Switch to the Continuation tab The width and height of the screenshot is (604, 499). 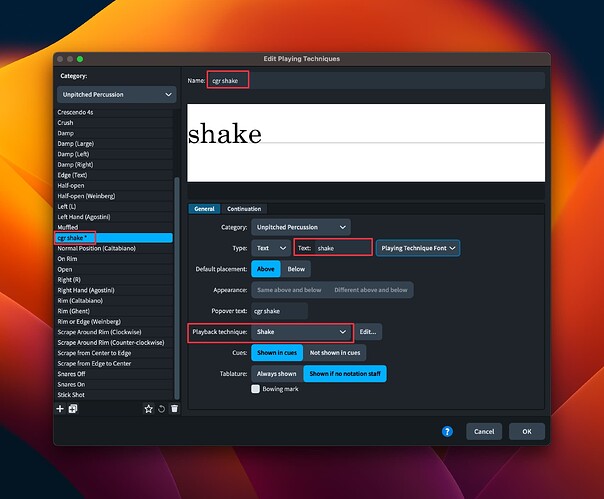pos(244,209)
